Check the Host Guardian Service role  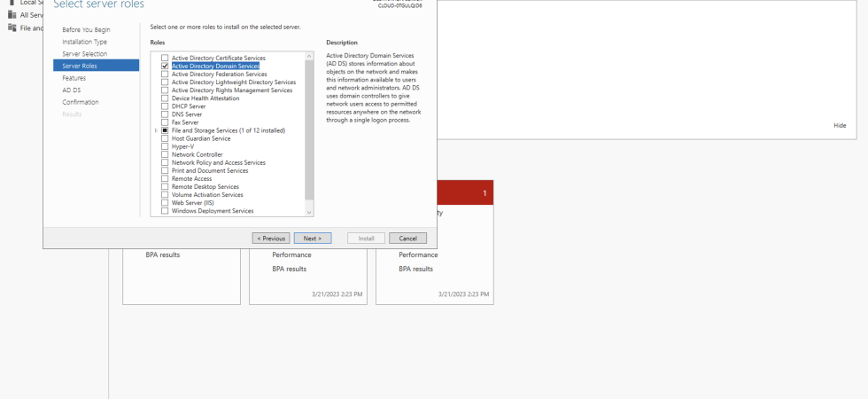tap(165, 138)
